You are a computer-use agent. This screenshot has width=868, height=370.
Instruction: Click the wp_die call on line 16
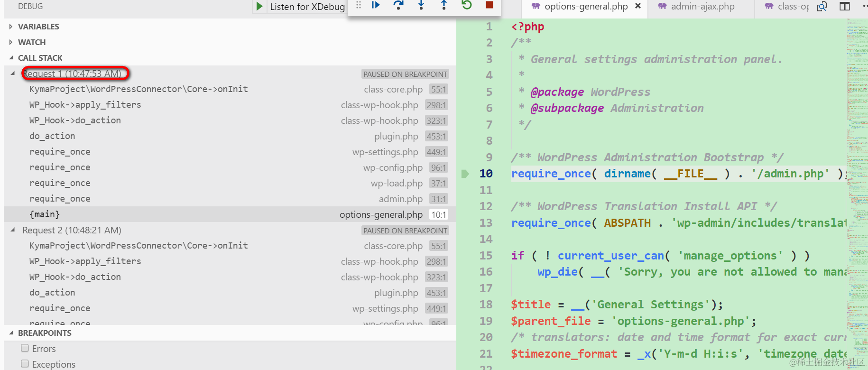pyautogui.click(x=557, y=272)
